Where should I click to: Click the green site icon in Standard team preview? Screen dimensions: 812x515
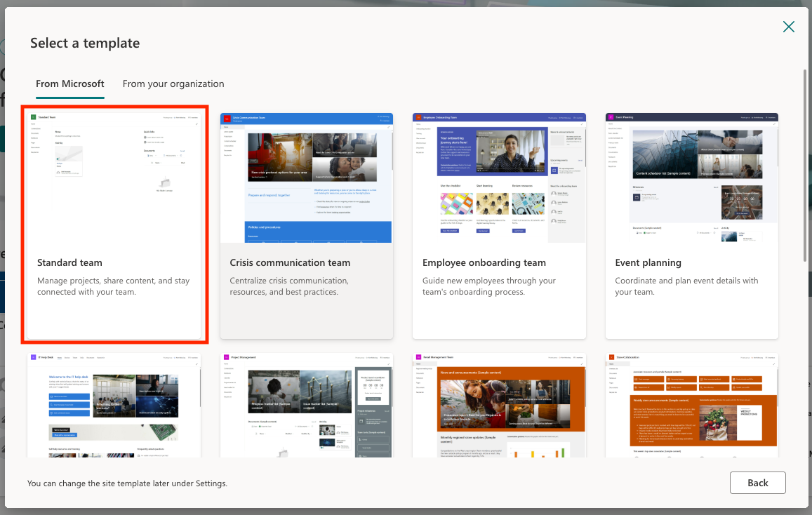pyautogui.click(x=33, y=118)
